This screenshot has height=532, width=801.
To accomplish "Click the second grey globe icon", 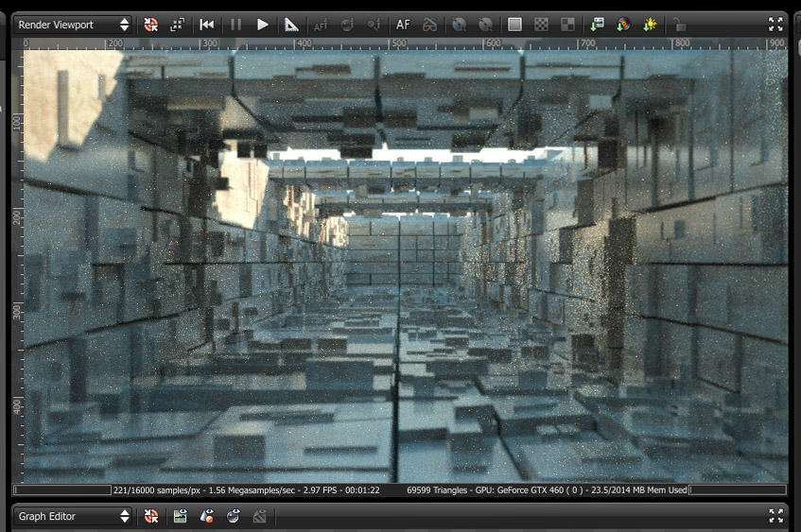I will click(485, 25).
